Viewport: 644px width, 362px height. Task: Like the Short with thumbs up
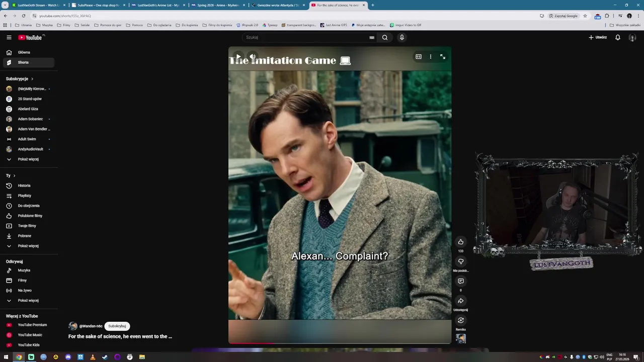(x=460, y=242)
